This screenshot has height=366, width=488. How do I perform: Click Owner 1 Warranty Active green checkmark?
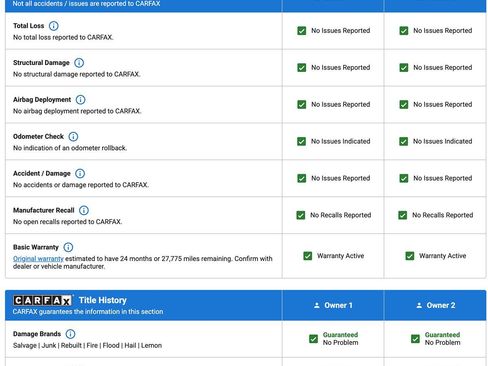point(308,256)
